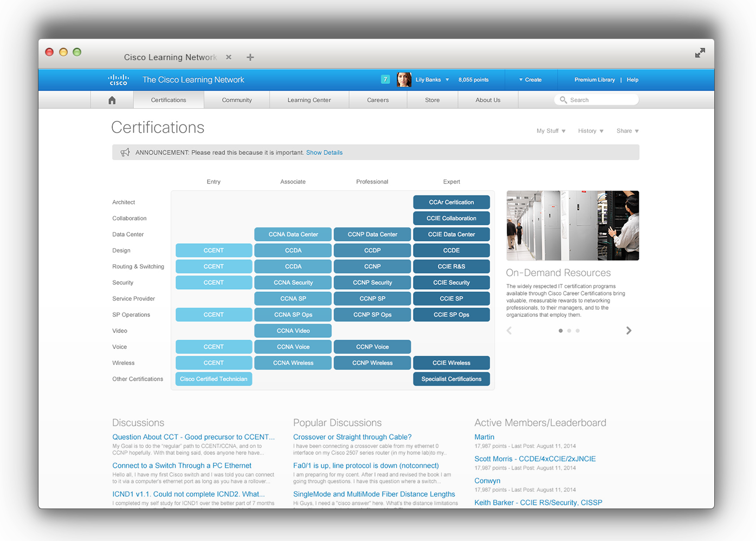Select CCNA Wireless button
756x541 pixels.
(x=293, y=363)
